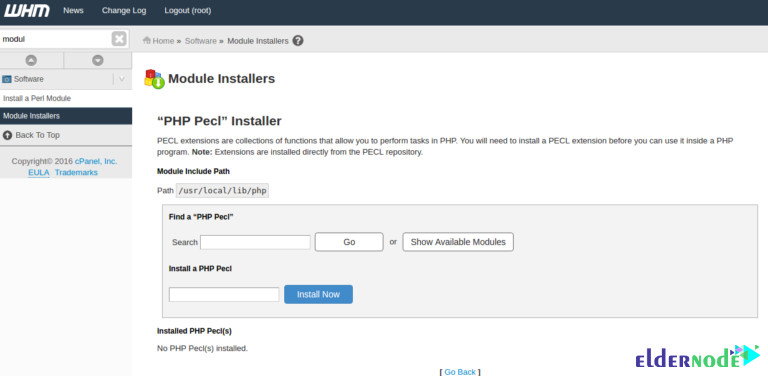Click the Go Back link
Viewport: 768px width, 376px height.
[x=460, y=372]
